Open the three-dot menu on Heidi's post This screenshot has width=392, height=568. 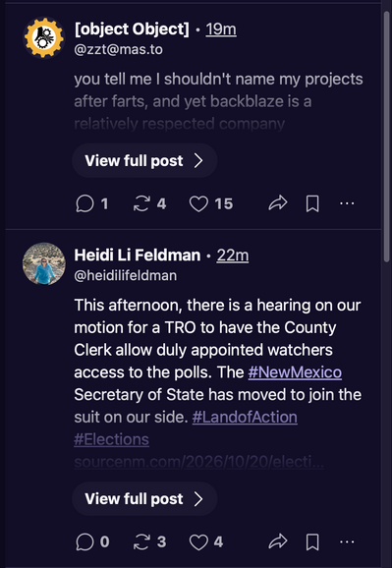pyautogui.click(x=347, y=541)
